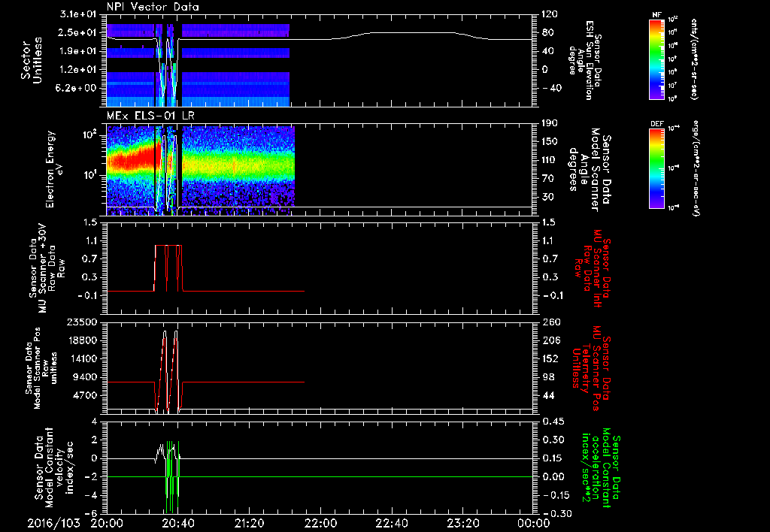Select the NF color scale bar
The height and width of the screenshot is (532, 770).
tap(656, 59)
